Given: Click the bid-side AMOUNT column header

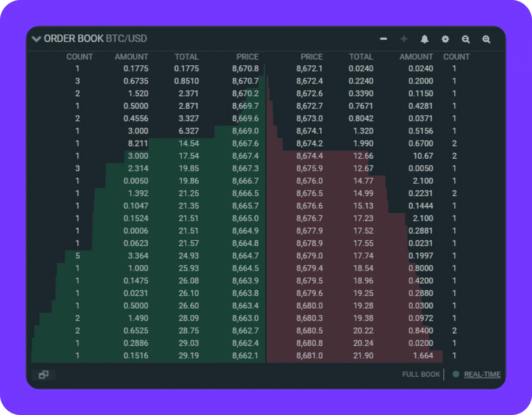Looking at the screenshot, I should tap(131, 57).
